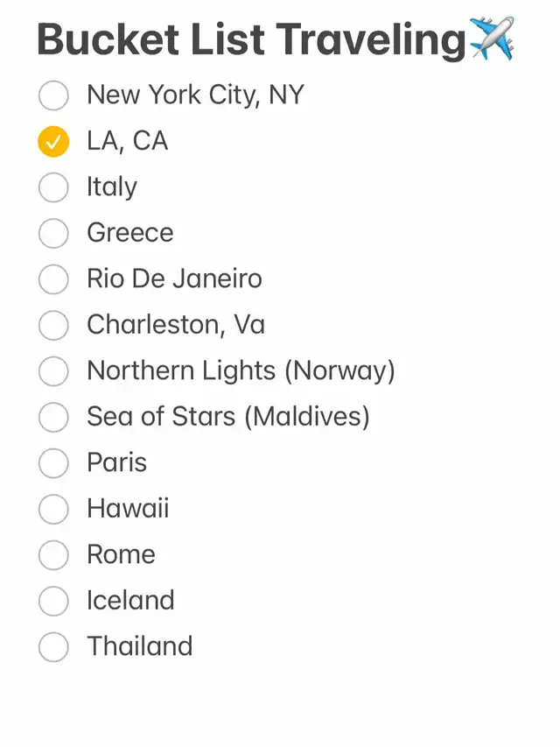Tick the Rome checkbox circle
Image resolution: width=560 pixels, height=747 pixels.
tap(53, 555)
